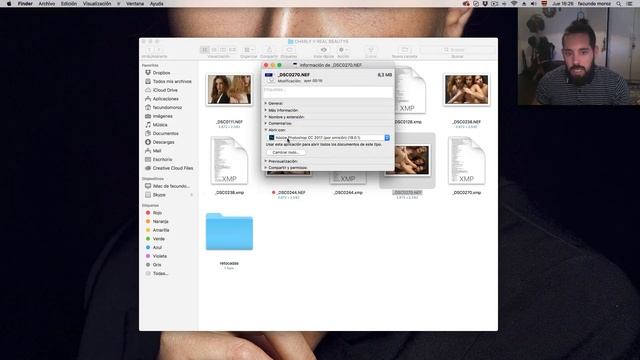This screenshot has height=360, width=640.
Task: Open Aplicaciones in the sidebar
Action: 162,99
